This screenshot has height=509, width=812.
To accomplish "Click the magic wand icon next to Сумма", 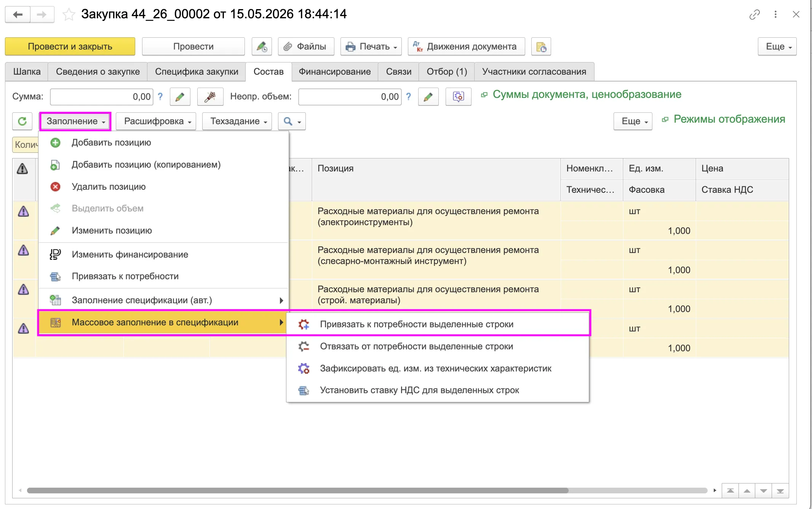I will coord(210,97).
